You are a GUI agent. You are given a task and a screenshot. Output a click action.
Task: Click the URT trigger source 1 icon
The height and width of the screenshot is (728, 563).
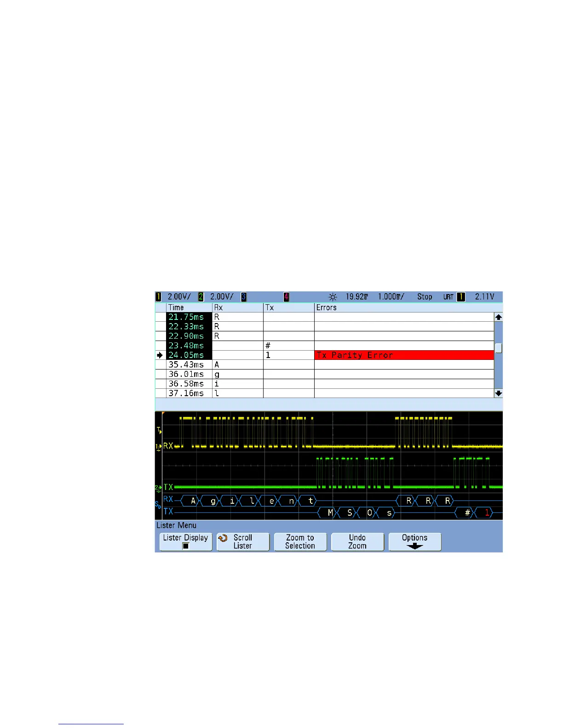tap(460, 297)
